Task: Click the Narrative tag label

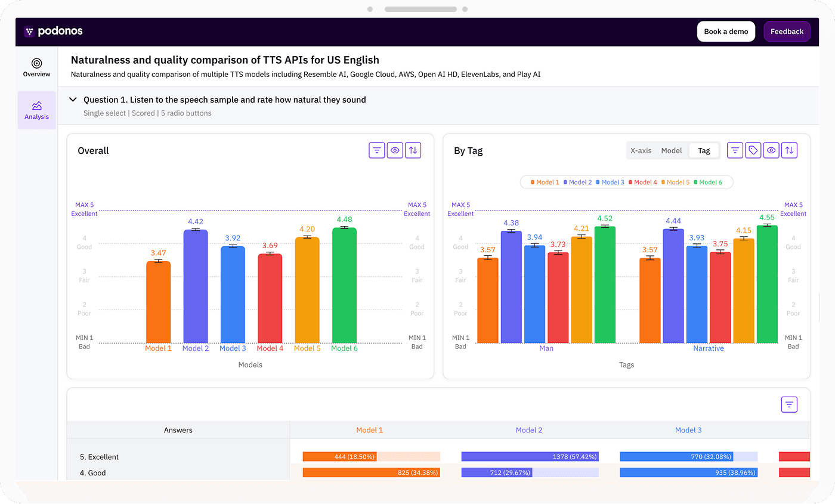Action: pos(709,348)
